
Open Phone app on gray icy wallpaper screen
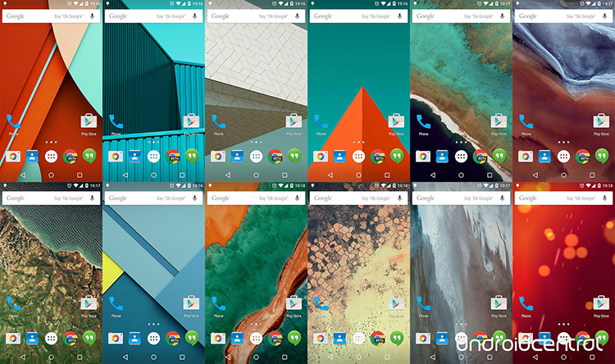click(x=424, y=303)
